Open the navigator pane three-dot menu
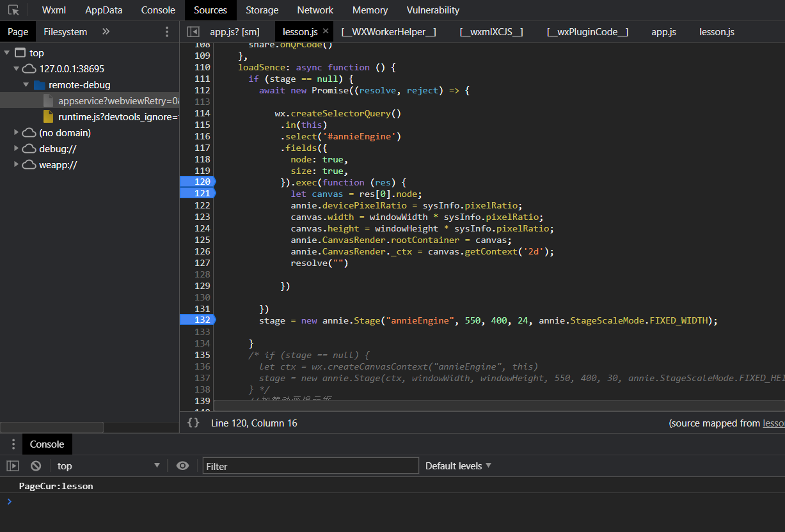Screen dimensions: 785x532 tap(167, 31)
